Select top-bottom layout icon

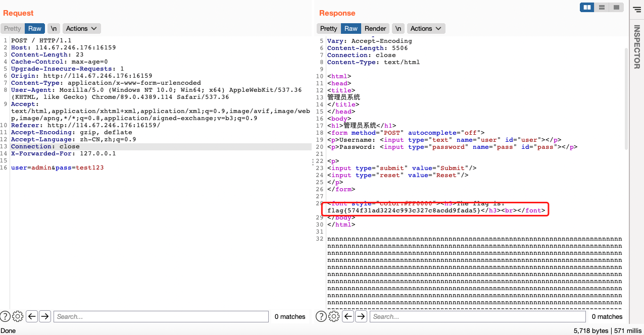click(x=602, y=8)
